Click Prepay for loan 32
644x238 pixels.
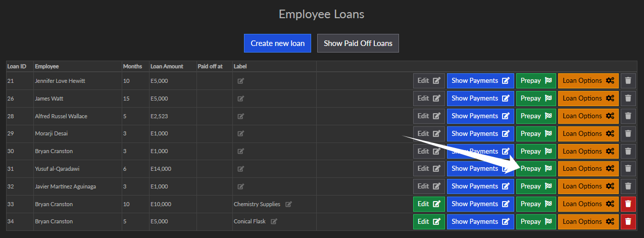(x=536, y=186)
